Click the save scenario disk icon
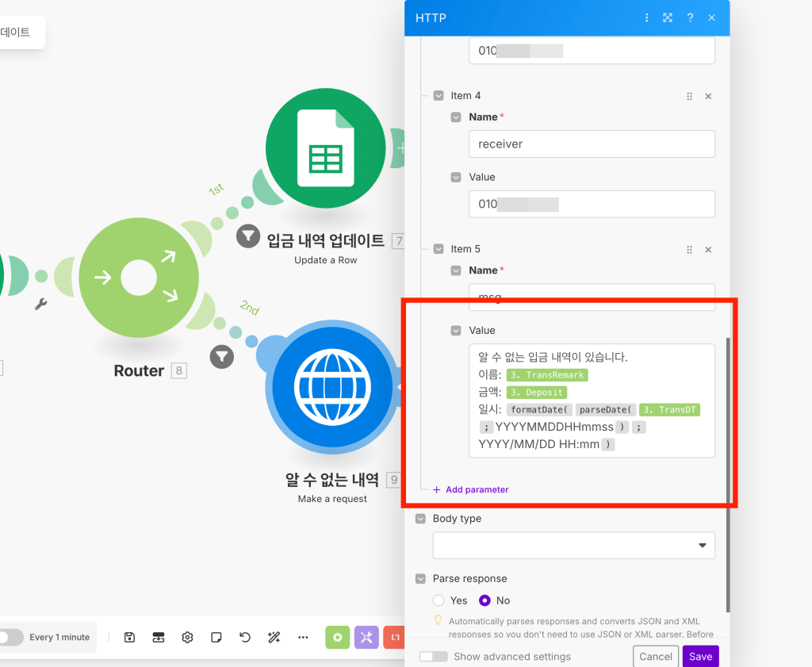The height and width of the screenshot is (667, 812). click(130, 637)
